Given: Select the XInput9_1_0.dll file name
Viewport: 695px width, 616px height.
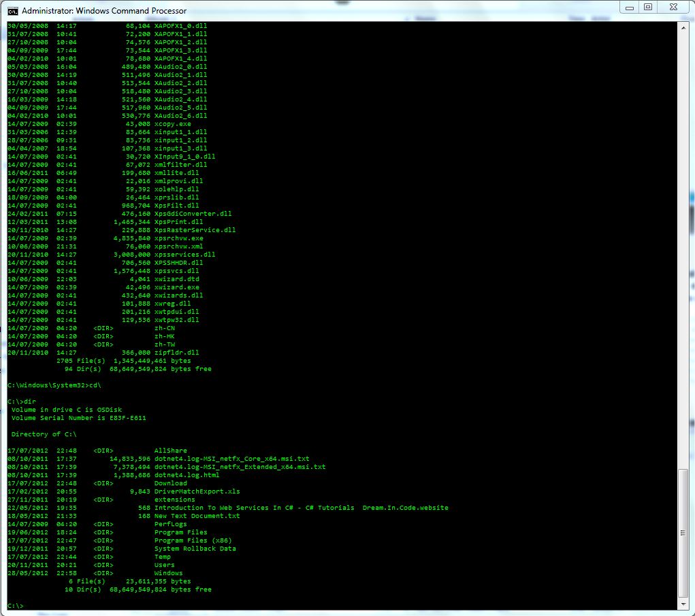Looking at the screenshot, I should 184,157.
